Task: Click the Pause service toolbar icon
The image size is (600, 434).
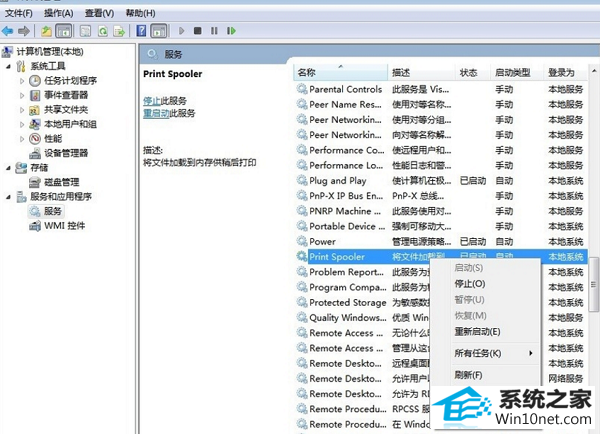Action: (214, 31)
